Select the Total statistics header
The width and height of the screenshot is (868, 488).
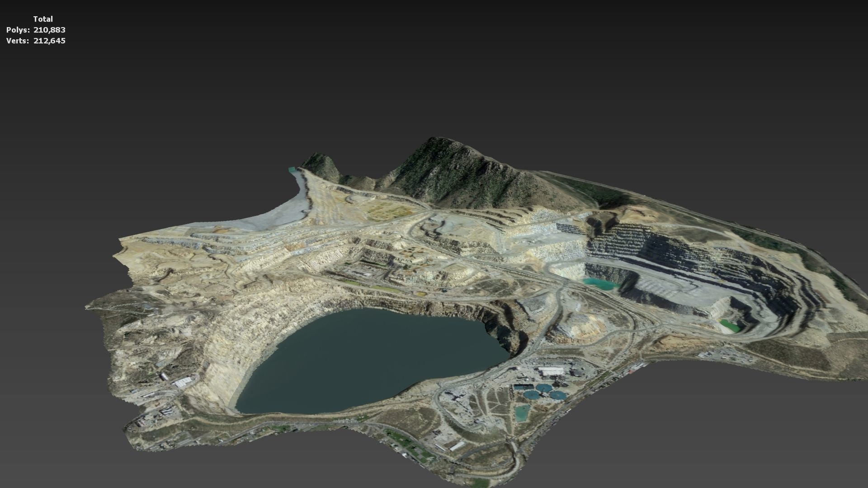click(43, 19)
